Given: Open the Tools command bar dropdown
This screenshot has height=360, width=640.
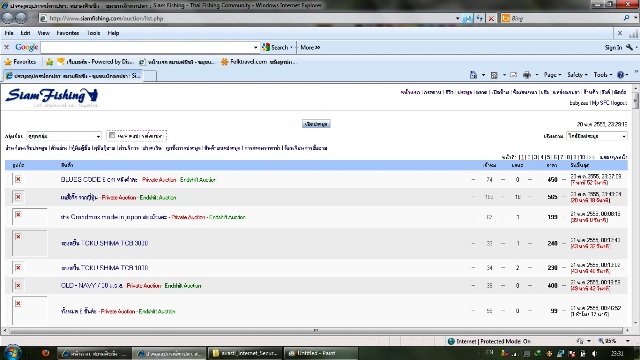Looking at the screenshot, I should [602, 75].
